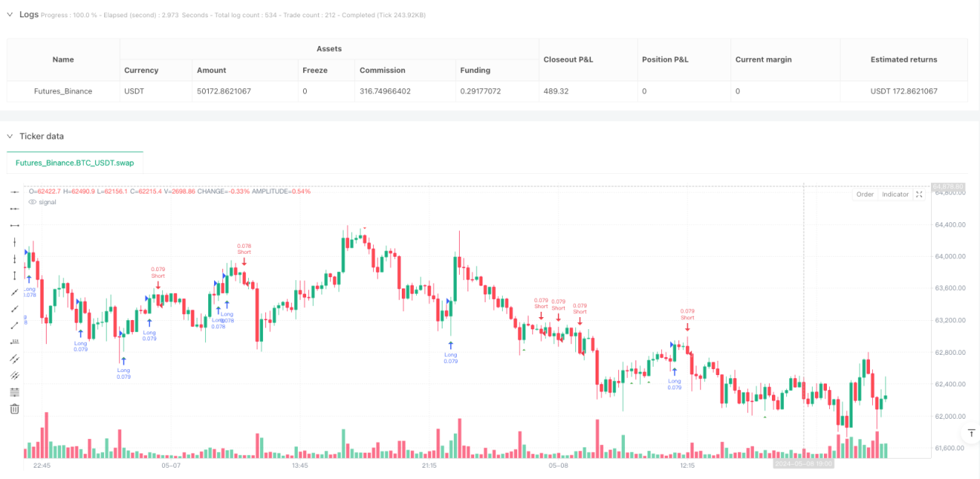Toggle the Indicator button on chart
The width and height of the screenshot is (980, 479).
tap(895, 194)
